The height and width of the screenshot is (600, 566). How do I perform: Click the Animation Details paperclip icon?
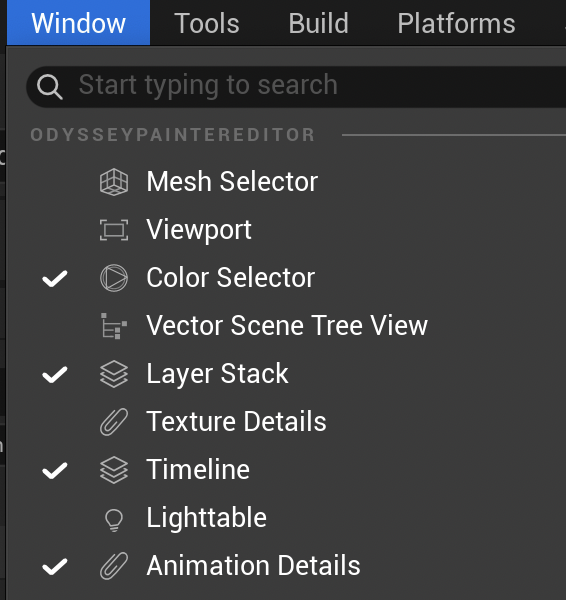point(114,566)
